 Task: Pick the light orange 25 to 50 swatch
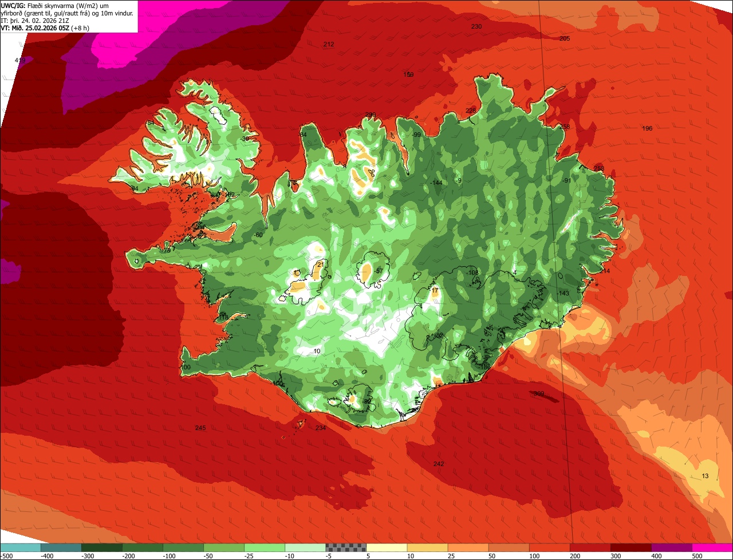[x=468, y=547]
